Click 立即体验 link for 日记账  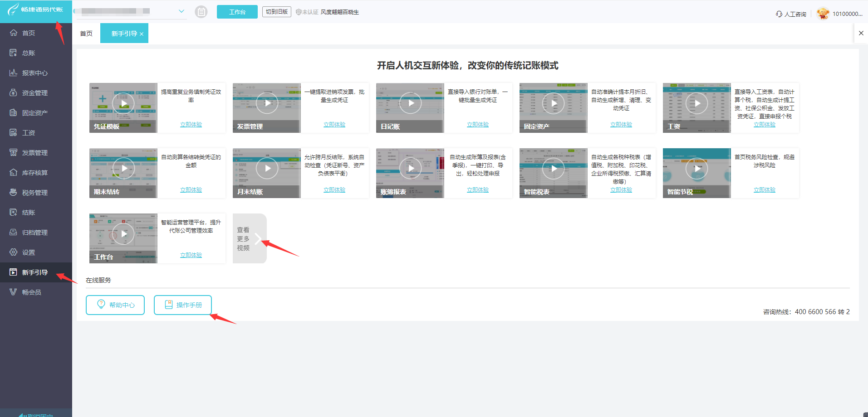477,125
